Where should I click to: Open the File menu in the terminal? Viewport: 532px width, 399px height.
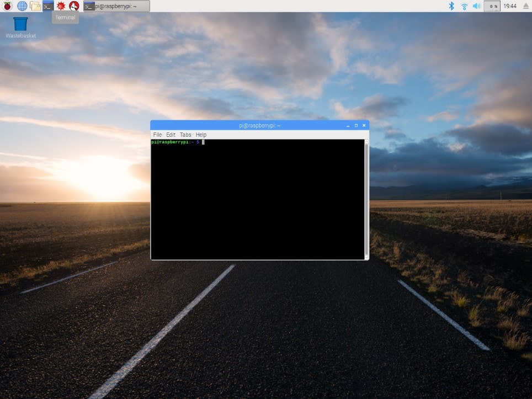point(157,135)
